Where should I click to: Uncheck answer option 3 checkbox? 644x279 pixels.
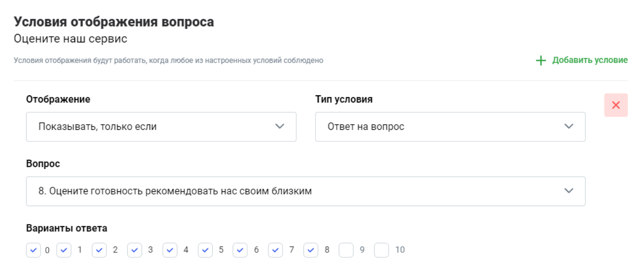click(135, 250)
